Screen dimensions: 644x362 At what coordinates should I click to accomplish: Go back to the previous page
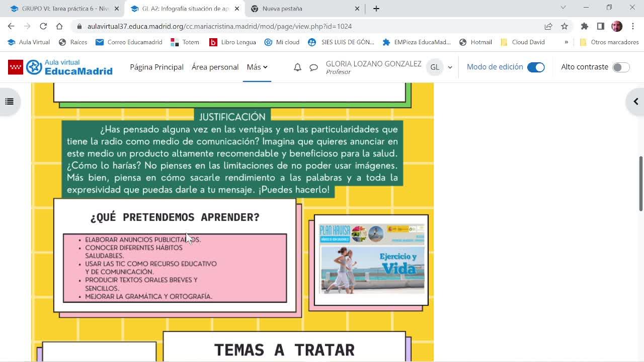(x=11, y=26)
